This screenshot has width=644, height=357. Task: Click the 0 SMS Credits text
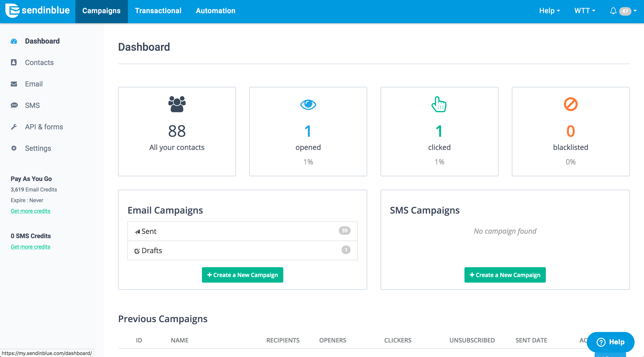[x=31, y=236]
